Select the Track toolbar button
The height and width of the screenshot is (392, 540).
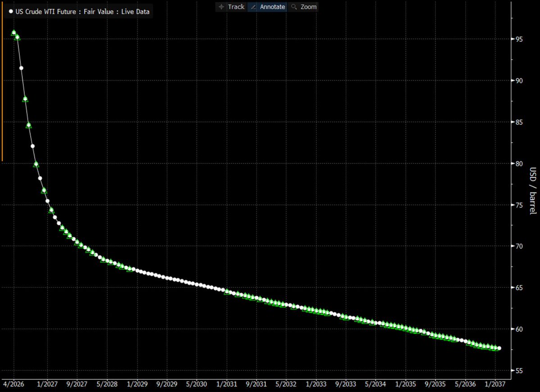pos(231,7)
